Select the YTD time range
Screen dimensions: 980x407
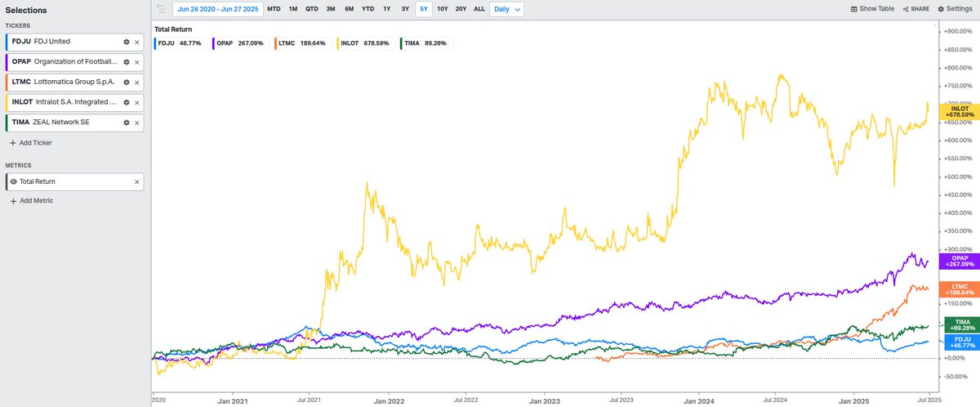tap(368, 9)
